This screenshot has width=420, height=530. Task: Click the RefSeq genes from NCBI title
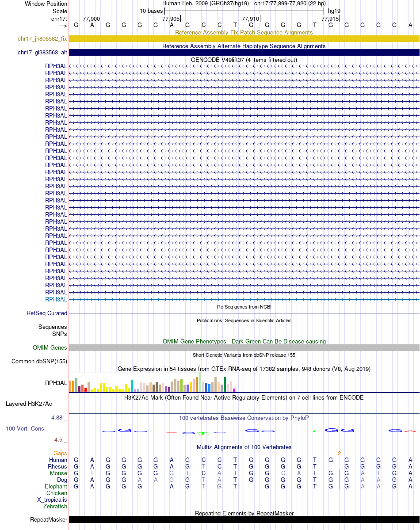244,307
